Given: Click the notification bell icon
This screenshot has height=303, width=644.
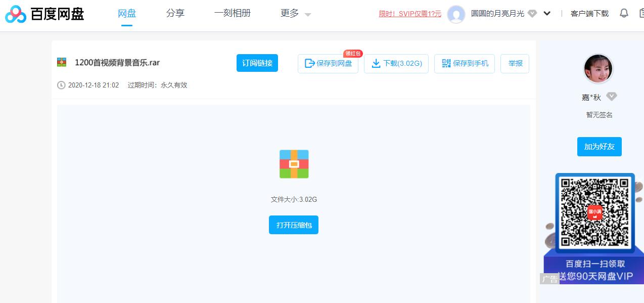Looking at the screenshot, I should click(x=624, y=13).
